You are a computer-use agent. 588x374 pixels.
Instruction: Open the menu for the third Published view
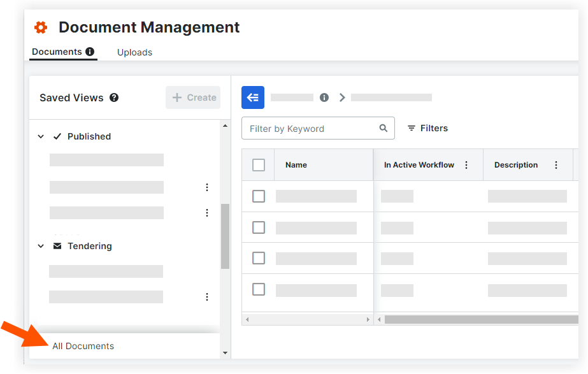(207, 213)
